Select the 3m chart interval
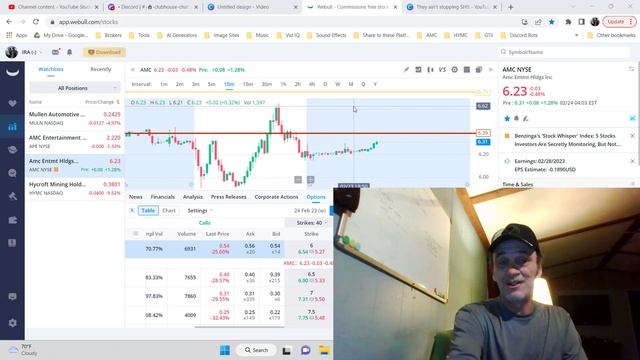Image resolution: width=640 pixels, height=360 pixels. pos(196,84)
